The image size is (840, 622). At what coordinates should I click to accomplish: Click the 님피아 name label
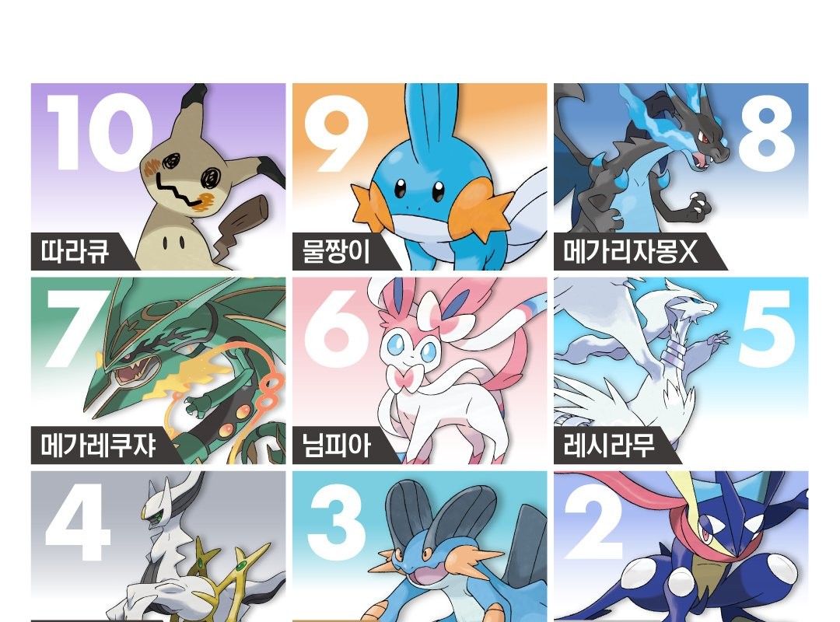click(337, 446)
